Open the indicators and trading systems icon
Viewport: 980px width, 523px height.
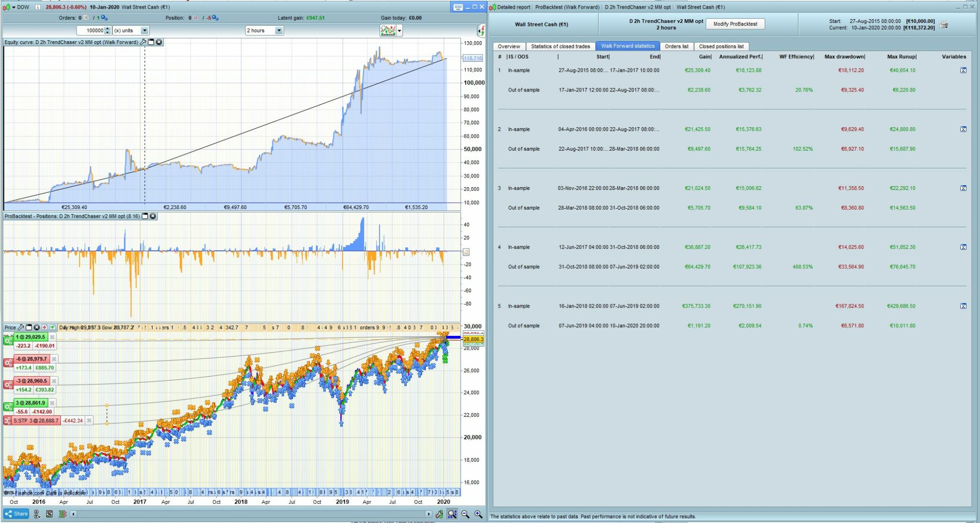coord(388,31)
